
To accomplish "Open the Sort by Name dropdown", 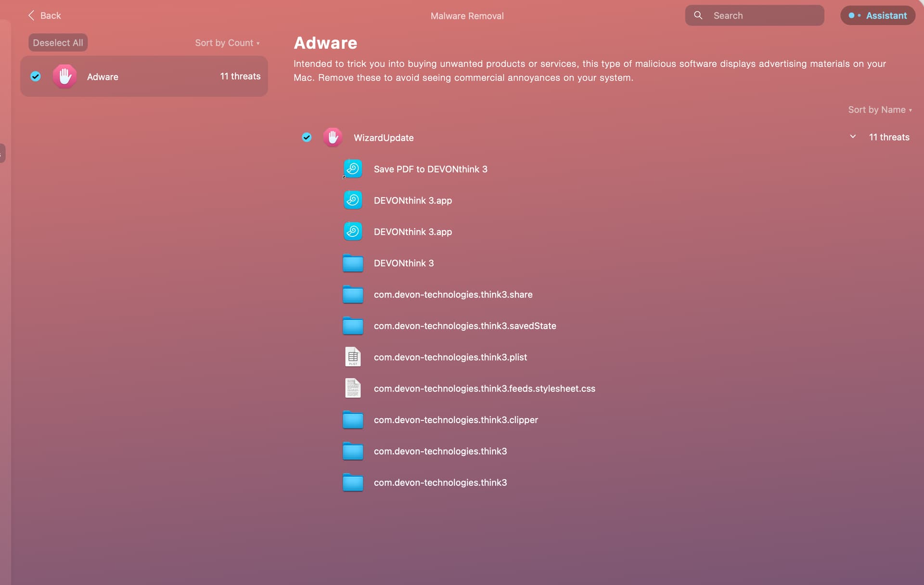I will tap(880, 110).
